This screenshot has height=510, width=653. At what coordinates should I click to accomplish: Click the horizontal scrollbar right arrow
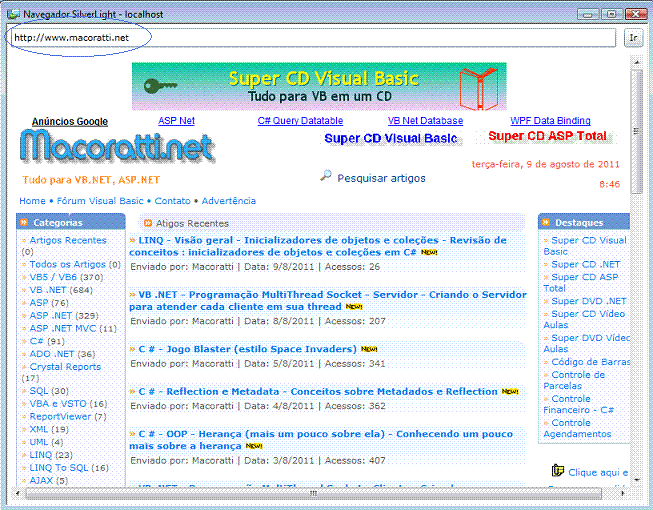(x=622, y=493)
